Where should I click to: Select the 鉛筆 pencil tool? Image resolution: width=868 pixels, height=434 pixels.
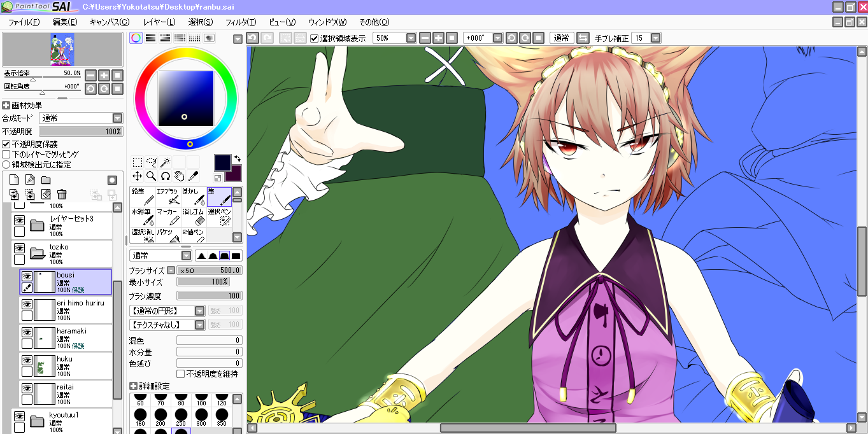[143, 197]
